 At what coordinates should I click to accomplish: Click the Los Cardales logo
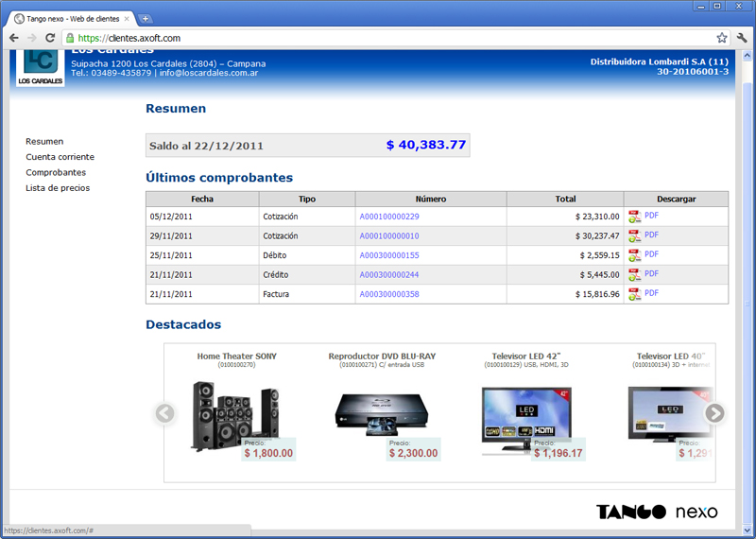[41, 67]
